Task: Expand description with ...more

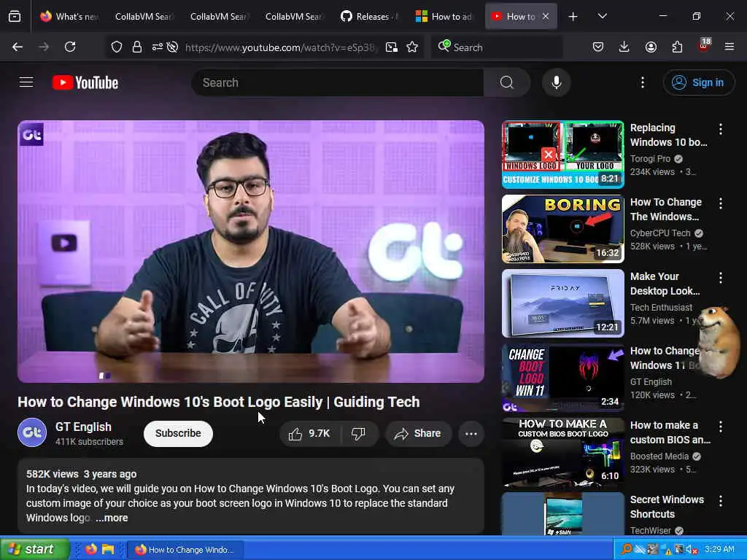Action: point(112,518)
